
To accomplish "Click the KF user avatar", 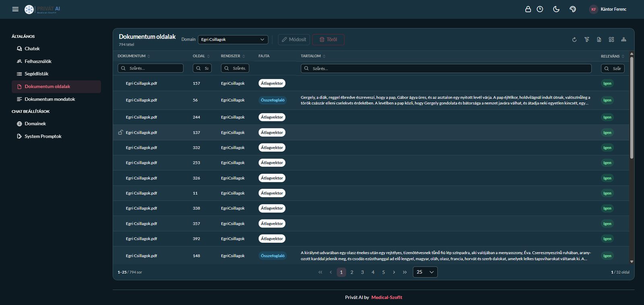I will pyautogui.click(x=593, y=9).
